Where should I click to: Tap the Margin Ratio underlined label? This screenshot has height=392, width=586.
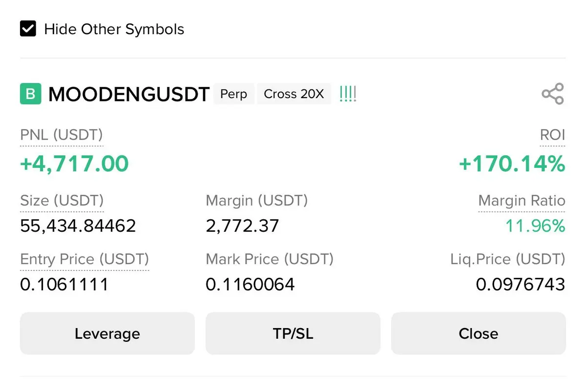pos(522,201)
